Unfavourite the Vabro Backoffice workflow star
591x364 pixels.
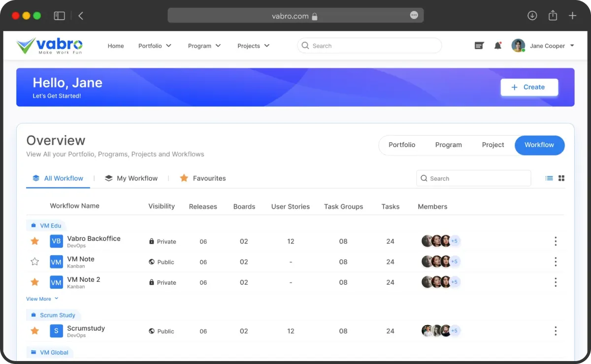click(x=34, y=241)
